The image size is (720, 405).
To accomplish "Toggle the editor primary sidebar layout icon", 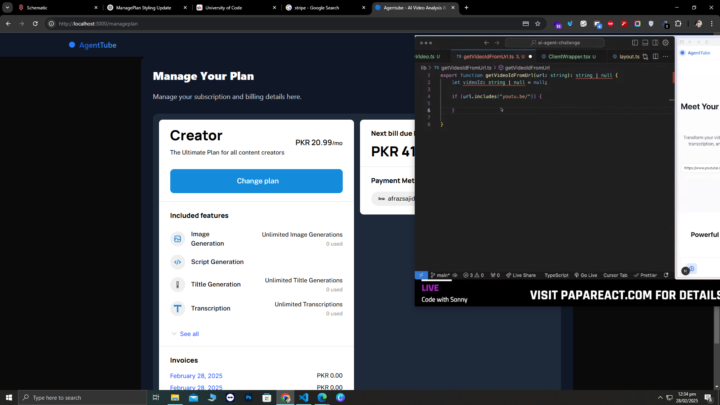I will point(635,43).
